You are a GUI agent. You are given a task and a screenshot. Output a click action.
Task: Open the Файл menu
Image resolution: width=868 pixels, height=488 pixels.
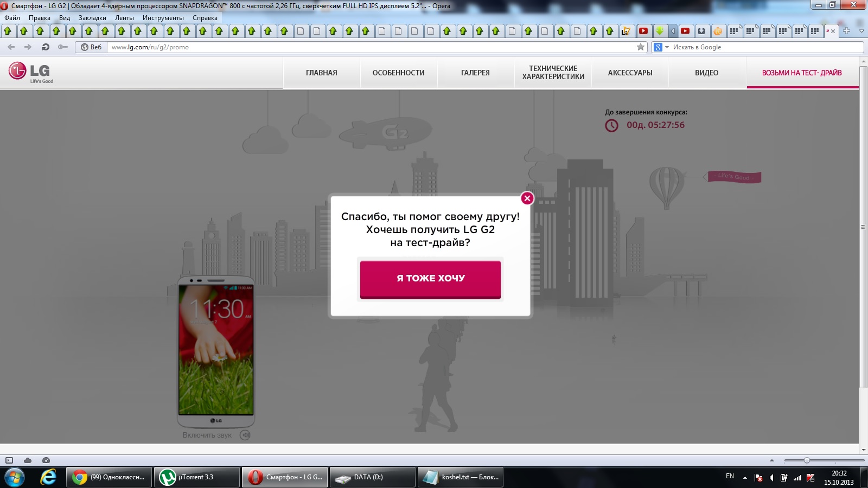coord(12,18)
